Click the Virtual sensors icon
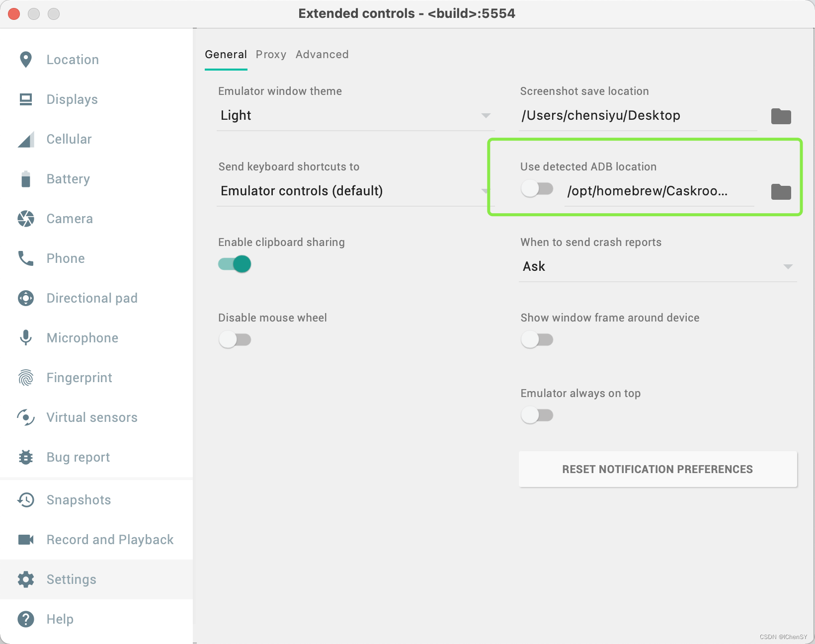The width and height of the screenshot is (815, 644). (x=26, y=417)
